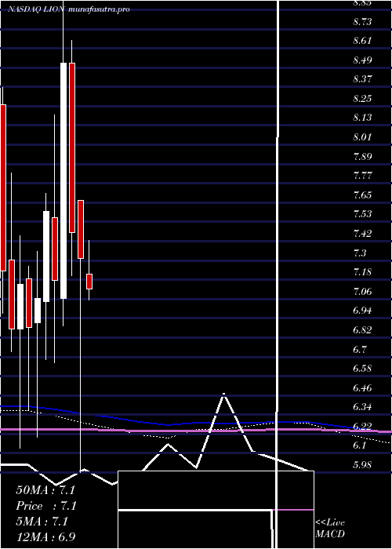Click the '<<Live MACD' label
Image resolution: width=392 pixels, height=549 pixels.
click(330, 529)
